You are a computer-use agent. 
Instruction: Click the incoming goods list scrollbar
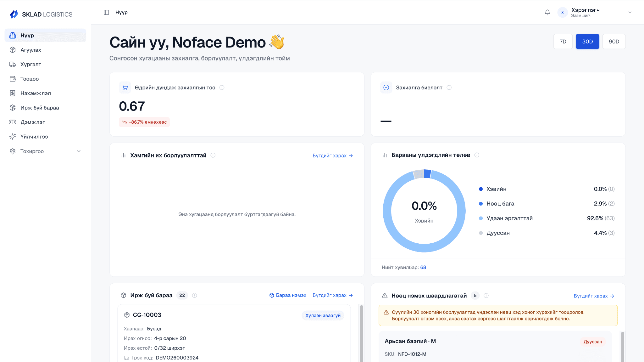click(x=362, y=334)
